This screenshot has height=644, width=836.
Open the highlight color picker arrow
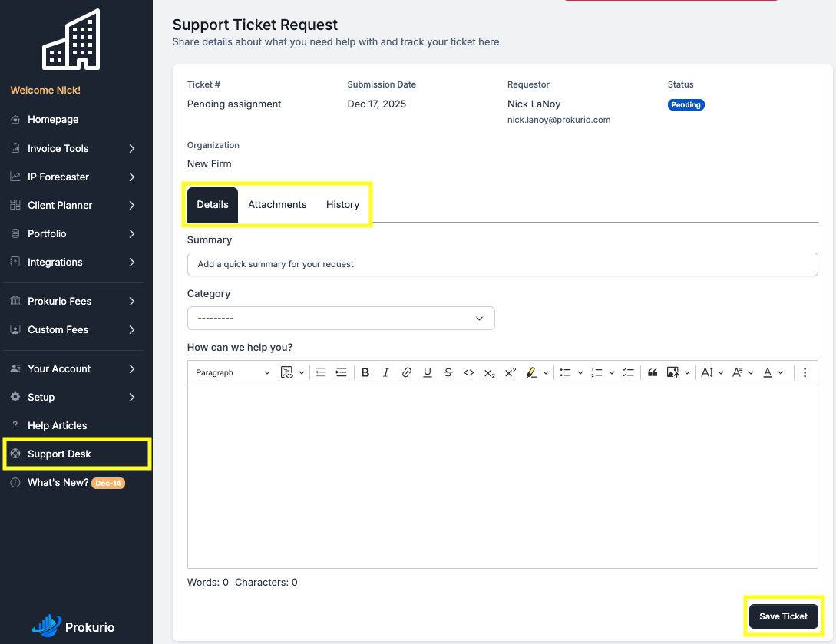click(x=546, y=372)
